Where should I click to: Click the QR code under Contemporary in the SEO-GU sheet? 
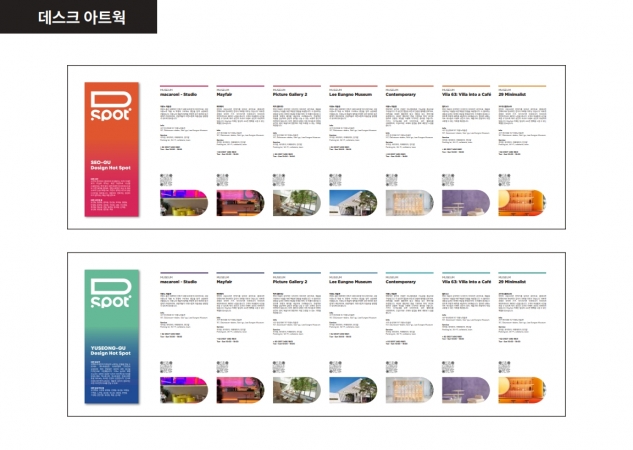(392, 181)
